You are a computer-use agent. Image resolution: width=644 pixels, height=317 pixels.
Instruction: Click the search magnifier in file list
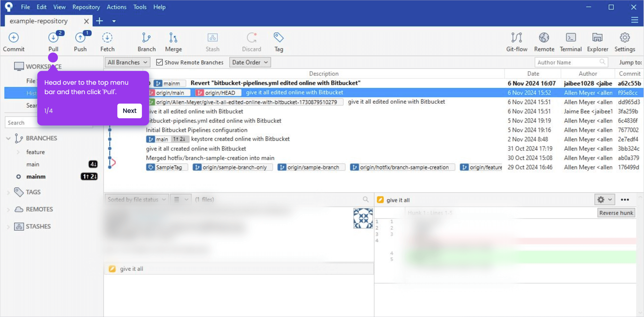coord(366,199)
